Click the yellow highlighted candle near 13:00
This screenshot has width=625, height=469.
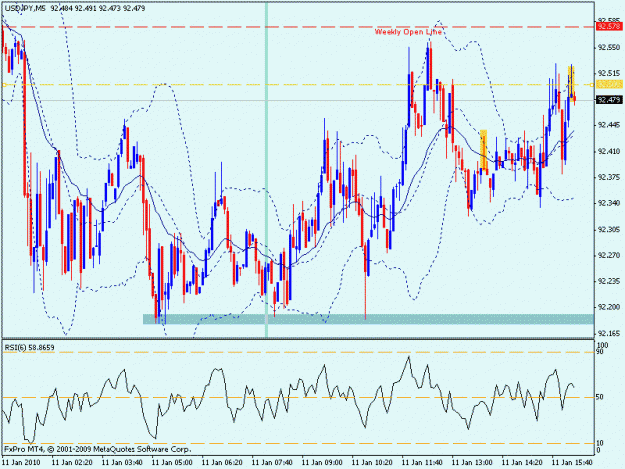[x=483, y=150]
